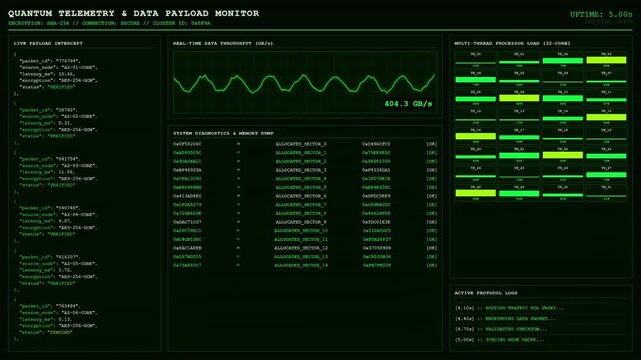Click the latency value of AZ-04-CORE packet
The height and width of the screenshot is (360, 641).
click(65, 221)
